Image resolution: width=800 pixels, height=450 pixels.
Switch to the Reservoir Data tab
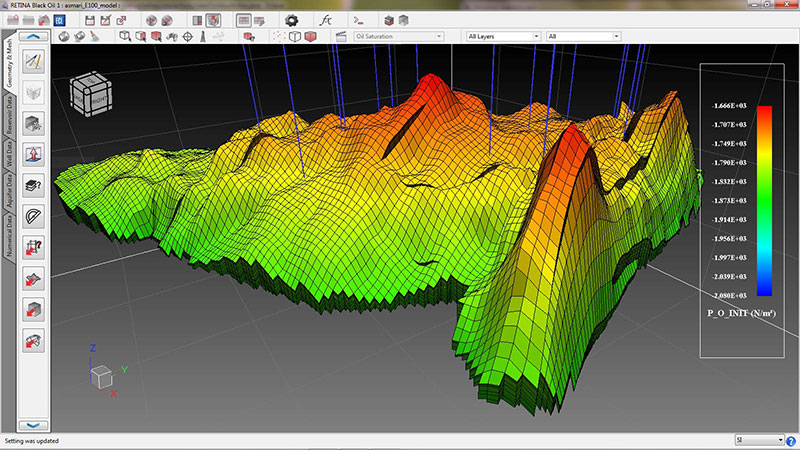click(x=9, y=114)
